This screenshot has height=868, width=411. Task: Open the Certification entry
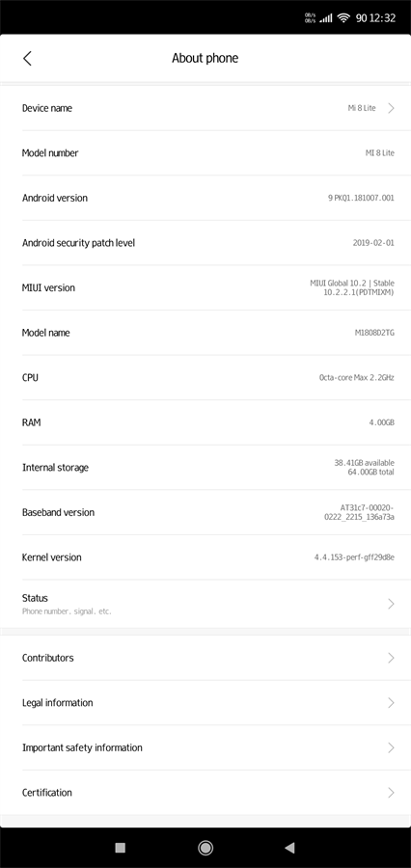tap(205, 792)
